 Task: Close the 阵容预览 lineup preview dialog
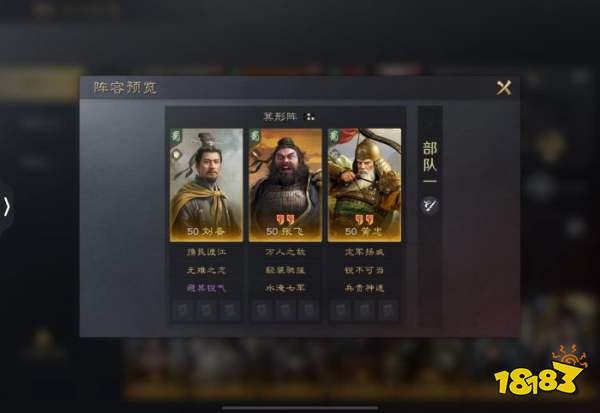(x=504, y=88)
